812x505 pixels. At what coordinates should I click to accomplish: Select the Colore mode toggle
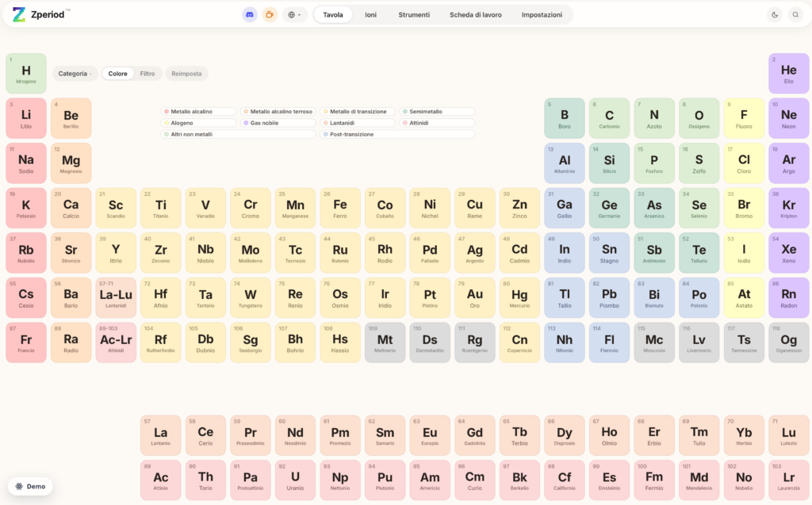[117, 74]
